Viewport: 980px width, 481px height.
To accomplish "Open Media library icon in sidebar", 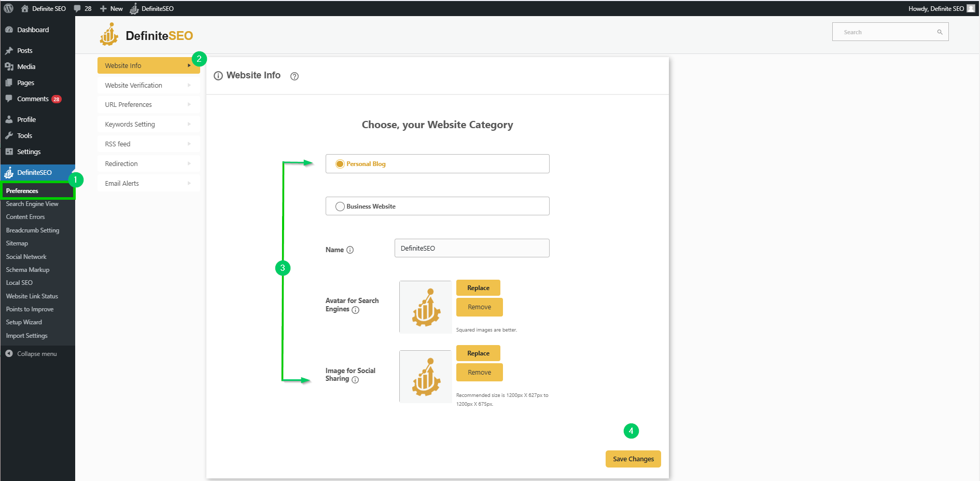I will click(x=9, y=66).
